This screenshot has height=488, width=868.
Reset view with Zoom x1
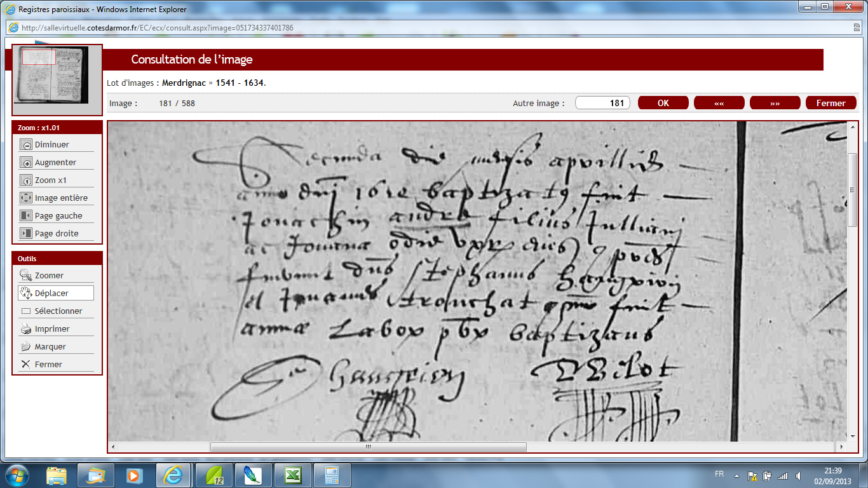tap(56, 180)
